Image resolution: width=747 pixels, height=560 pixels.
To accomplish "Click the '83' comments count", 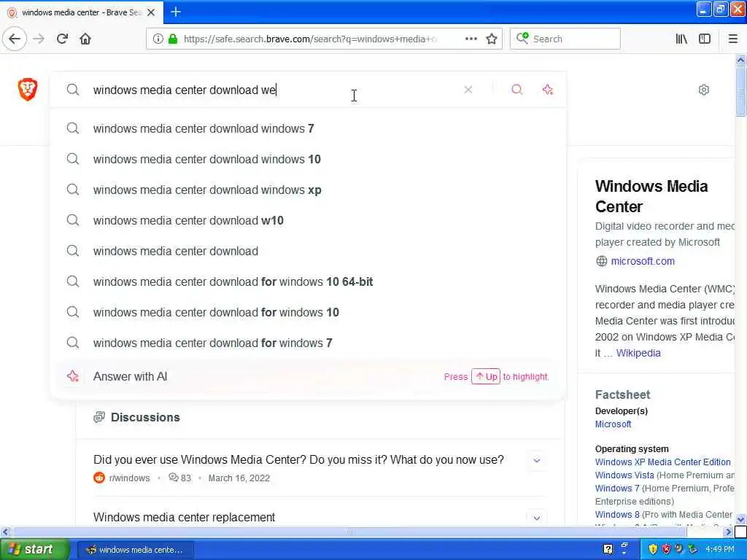I will pos(186,478).
